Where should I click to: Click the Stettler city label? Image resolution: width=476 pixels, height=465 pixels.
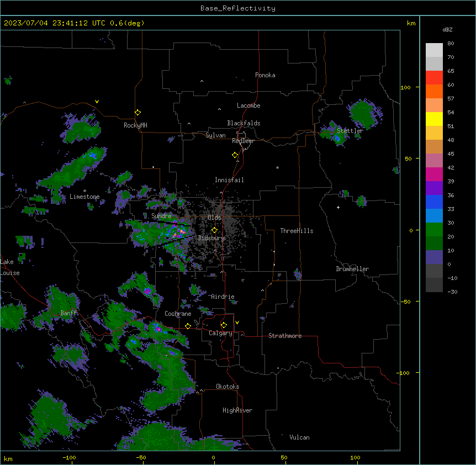350,131
